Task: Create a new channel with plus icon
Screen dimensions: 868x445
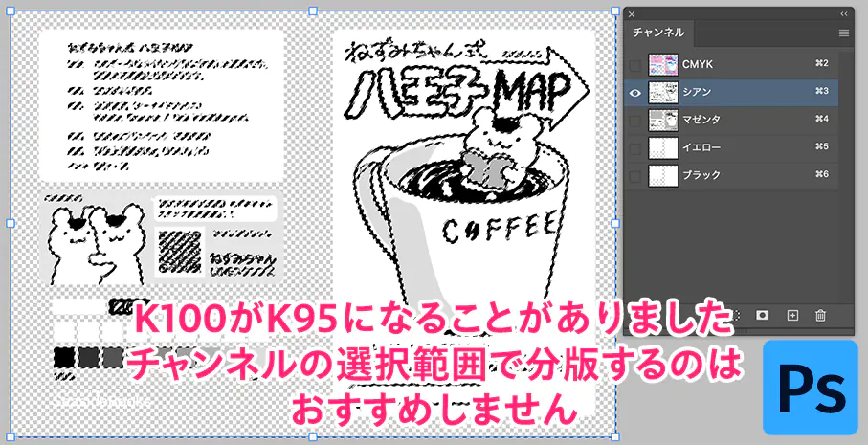Action: (x=791, y=315)
